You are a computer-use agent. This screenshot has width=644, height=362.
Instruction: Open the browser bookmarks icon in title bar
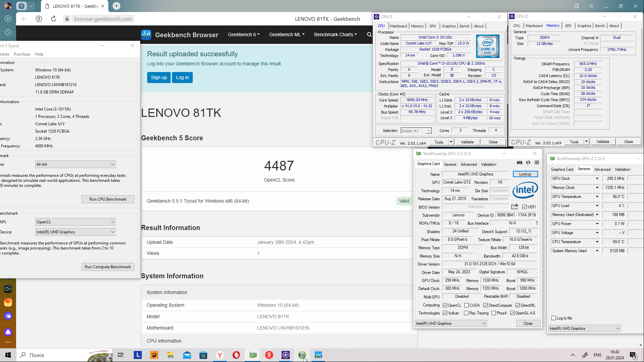click(576, 6)
